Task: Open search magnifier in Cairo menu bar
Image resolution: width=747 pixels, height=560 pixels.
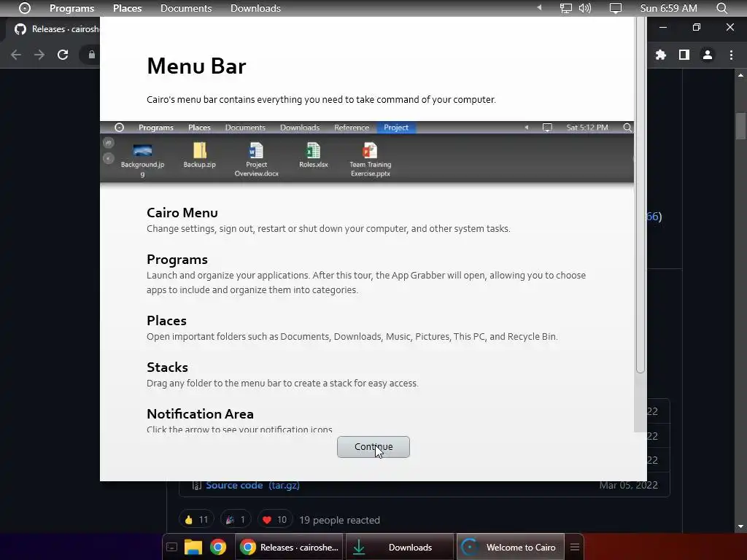Action: coord(722,8)
